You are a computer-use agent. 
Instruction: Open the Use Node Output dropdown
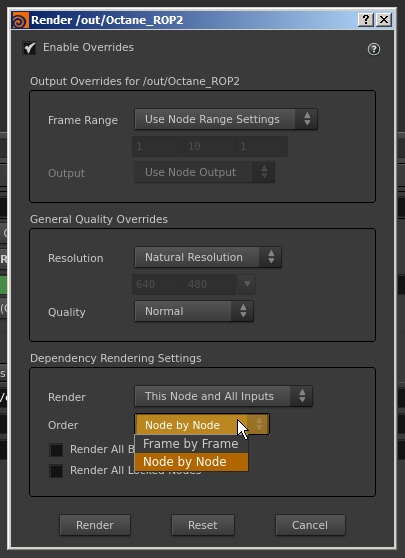tap(204, 173)
